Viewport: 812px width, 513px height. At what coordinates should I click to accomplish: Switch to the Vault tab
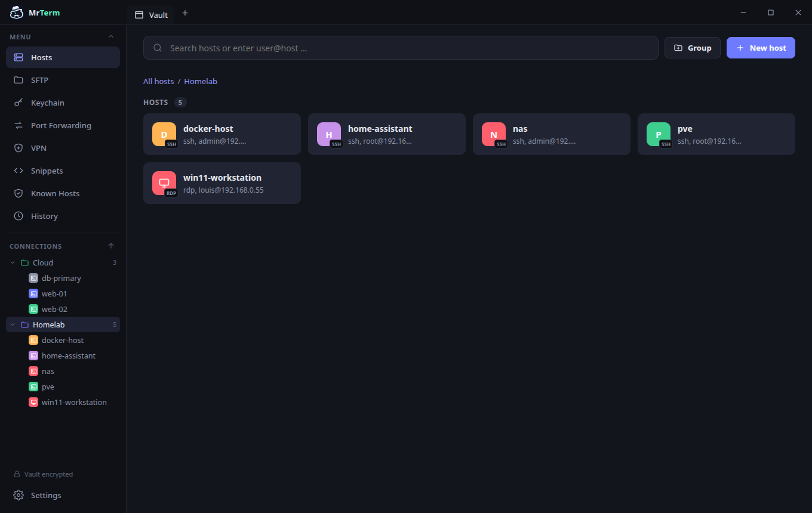152,15
